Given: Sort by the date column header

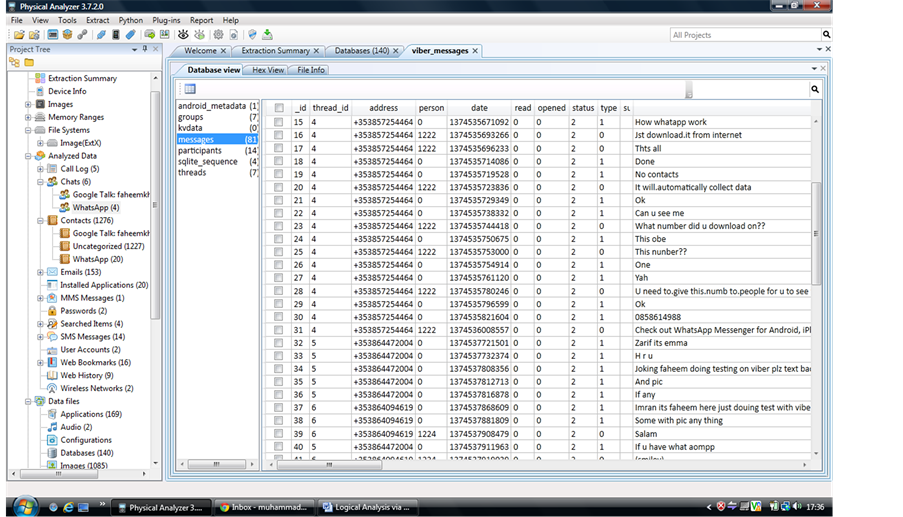Looking at the screenshot, I should click(479, 108).
